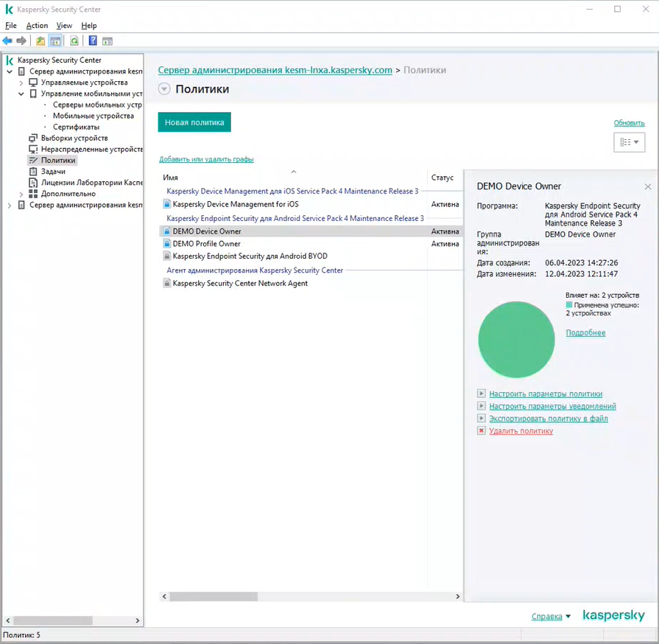659x644 pixels.
Task: Open the Справка dropdown at bottom
Action: click(x=551, y=616)
